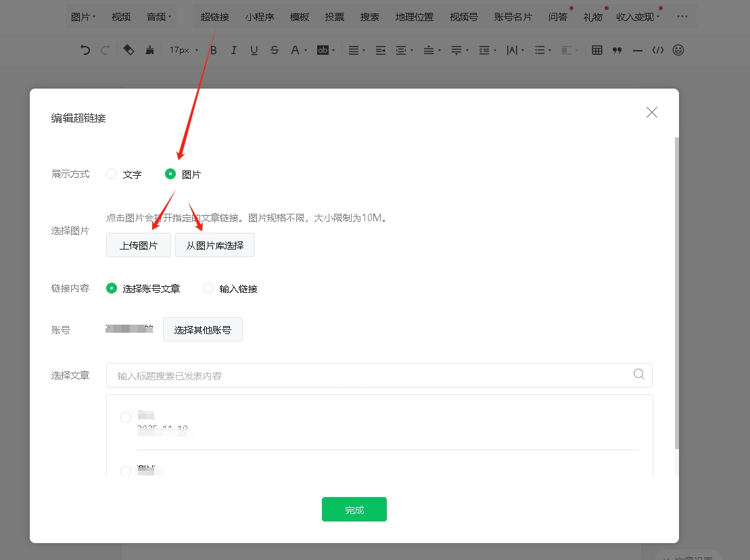Open the emoji smiley picker

678,50
